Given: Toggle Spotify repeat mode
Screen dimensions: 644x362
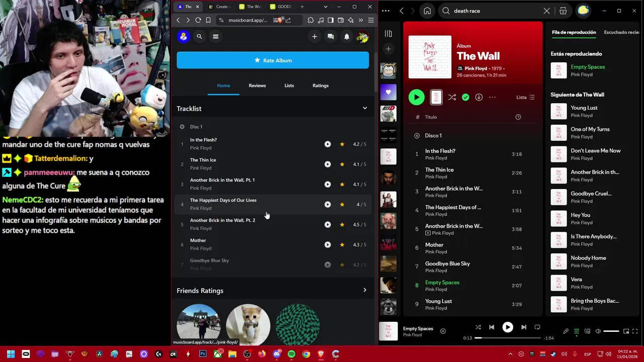Looking at the screenshot, I should pos(537,327).
